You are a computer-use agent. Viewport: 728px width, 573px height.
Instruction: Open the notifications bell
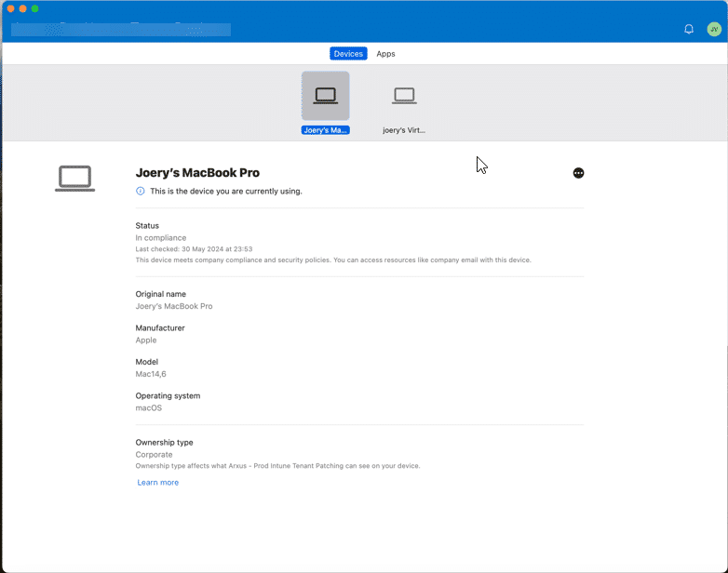pyautogui.click(x=689, y=29)
